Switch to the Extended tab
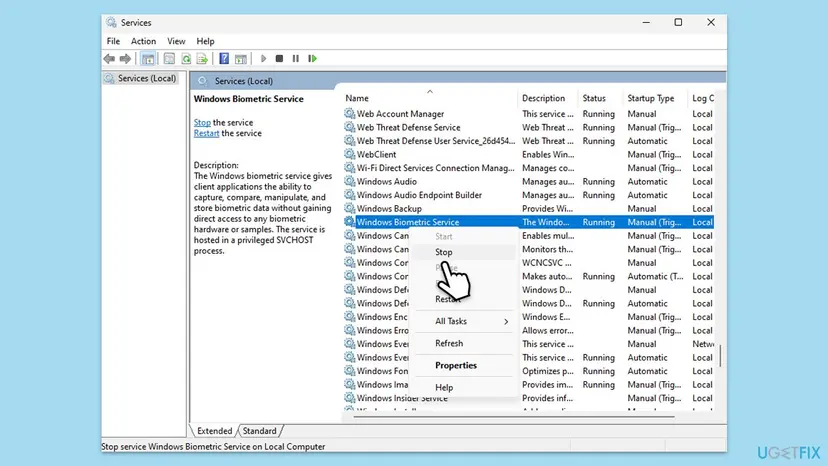This screenshot has width=828, height=466. (x=214, y=431)
